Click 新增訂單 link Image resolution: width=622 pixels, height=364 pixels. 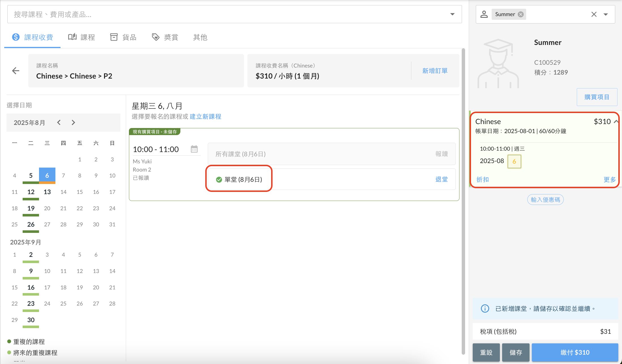coord(435,71)
